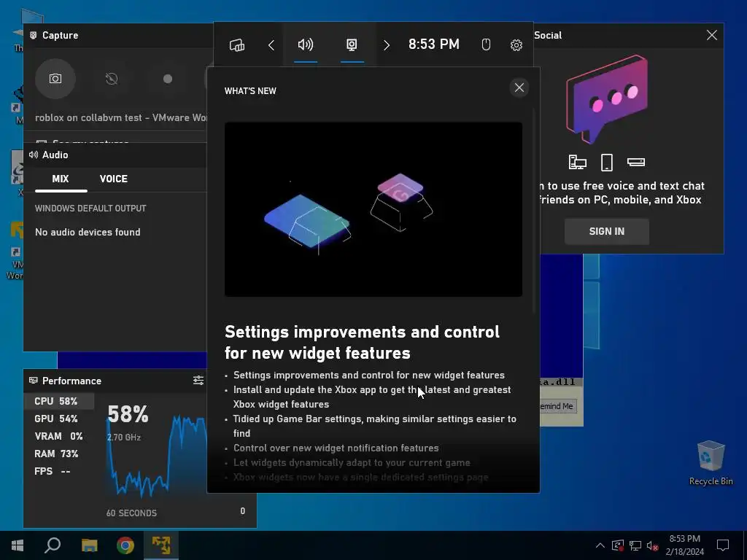
Task: Launch Google Chrome from taskbar
Action: (x=125, y=545)
